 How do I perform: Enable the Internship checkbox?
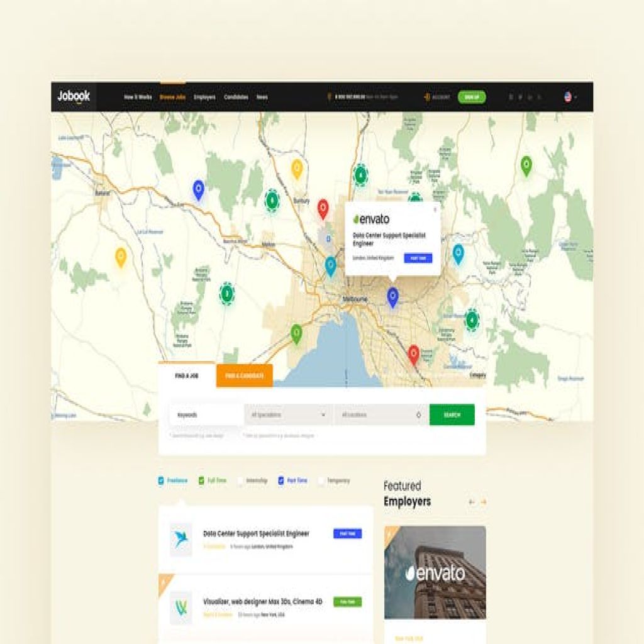tap(240, 480)
